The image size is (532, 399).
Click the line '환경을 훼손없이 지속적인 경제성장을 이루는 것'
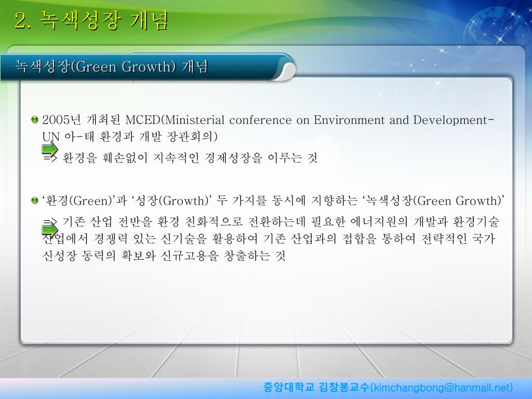pos(190,158)
